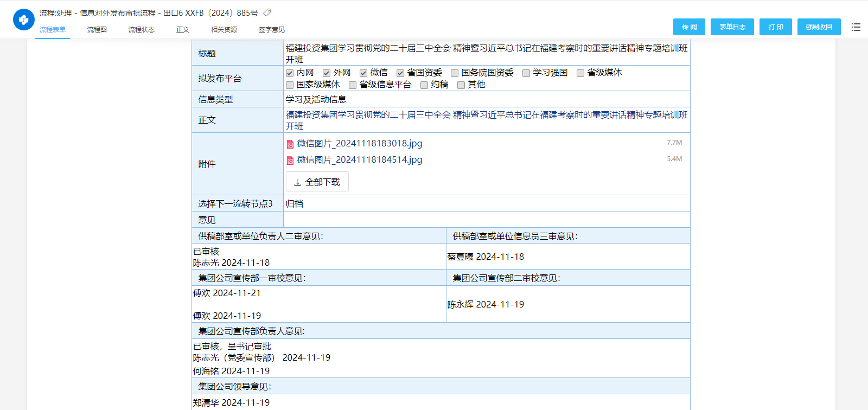Check the 国家级媒体 checkbox
868x410 pixels.
click(x=290, y=85)
